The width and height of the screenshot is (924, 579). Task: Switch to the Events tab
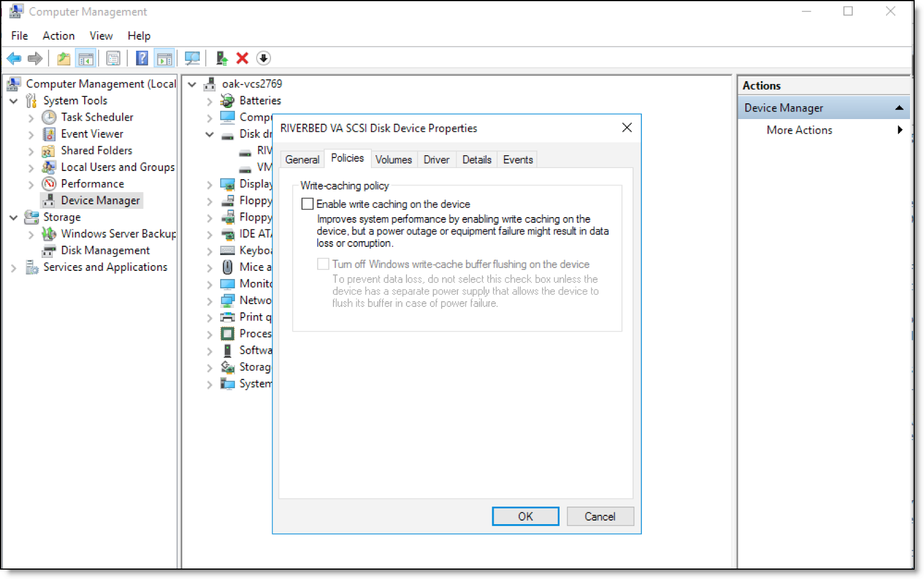[518, 159]
